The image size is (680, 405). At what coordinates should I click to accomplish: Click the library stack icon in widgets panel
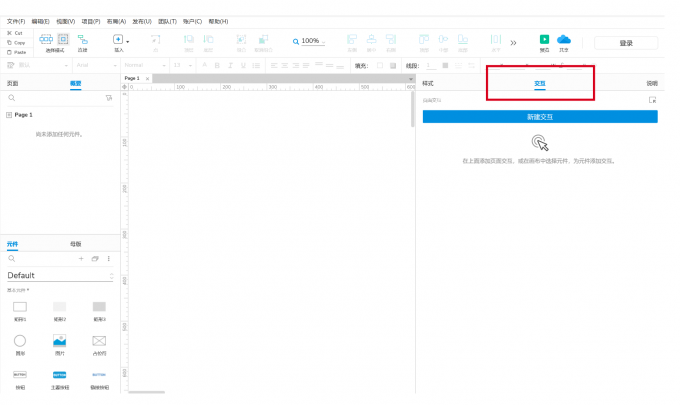(x=95, y=258)
